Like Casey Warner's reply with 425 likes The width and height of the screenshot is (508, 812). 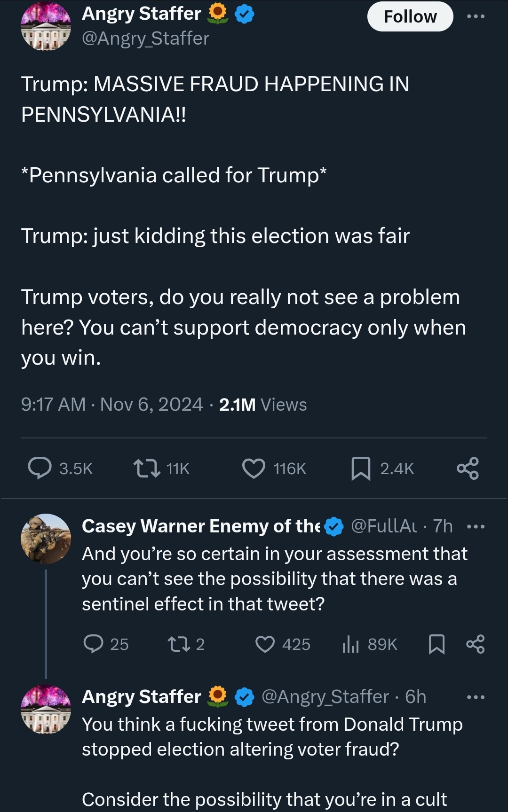pos(265,644)
